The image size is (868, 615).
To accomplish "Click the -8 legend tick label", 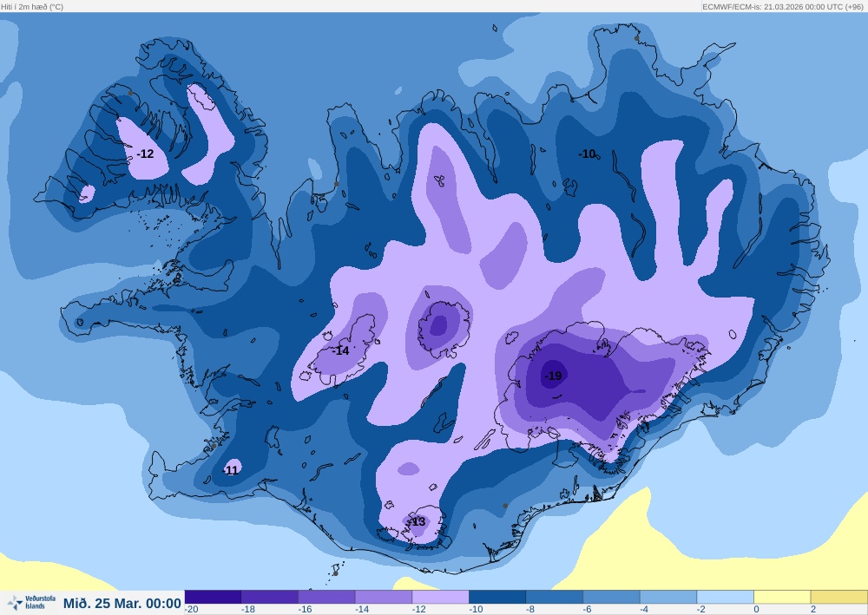I will [x=529, y=609].
